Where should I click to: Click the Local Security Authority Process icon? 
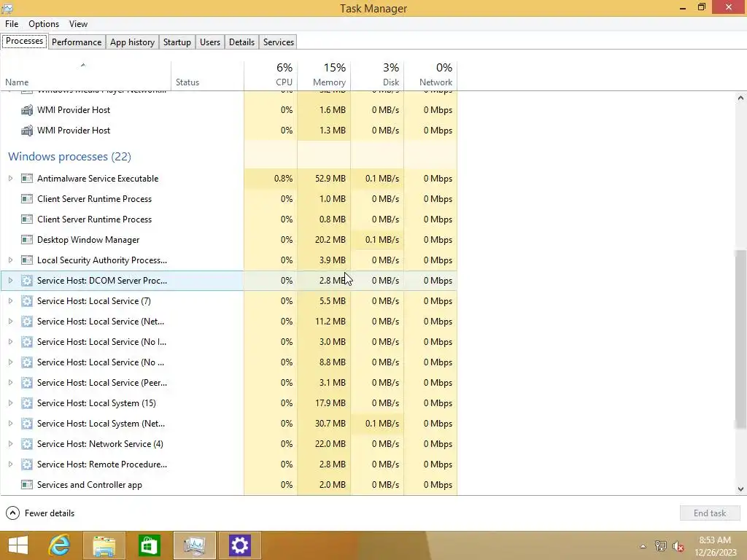(27, 260)
